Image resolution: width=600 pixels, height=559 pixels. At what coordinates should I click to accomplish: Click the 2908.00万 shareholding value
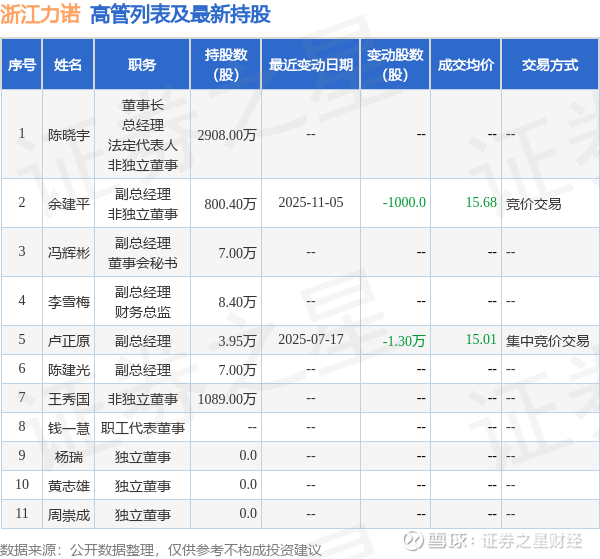coord(227,135)
